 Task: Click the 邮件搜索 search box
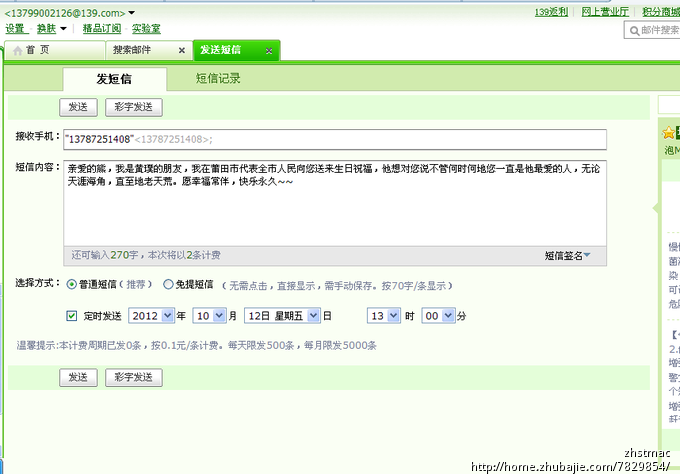tap(652, 30)
